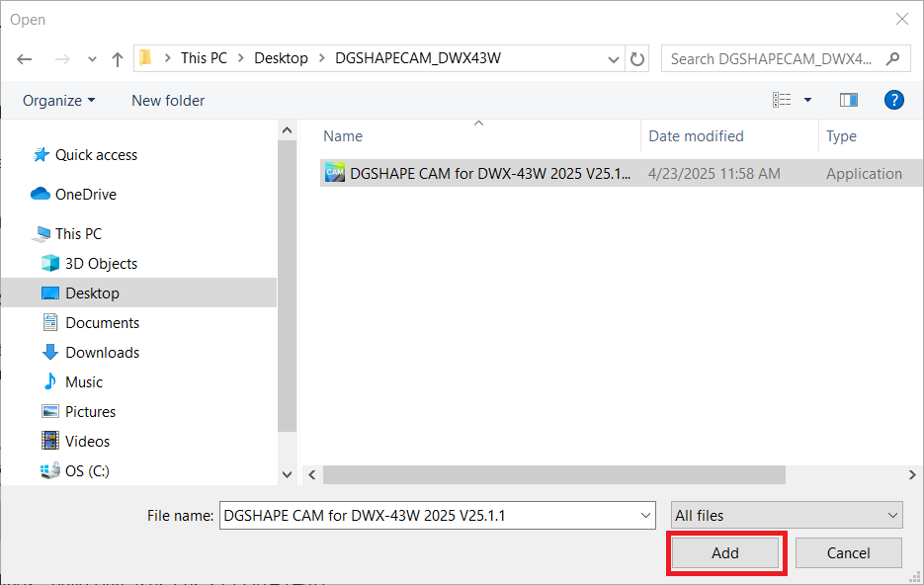Image resolution: width=924 pixels, height=585 pixels.
Task: Click the DGSHAPE CAM application icon
Action: tap(335, 173)
